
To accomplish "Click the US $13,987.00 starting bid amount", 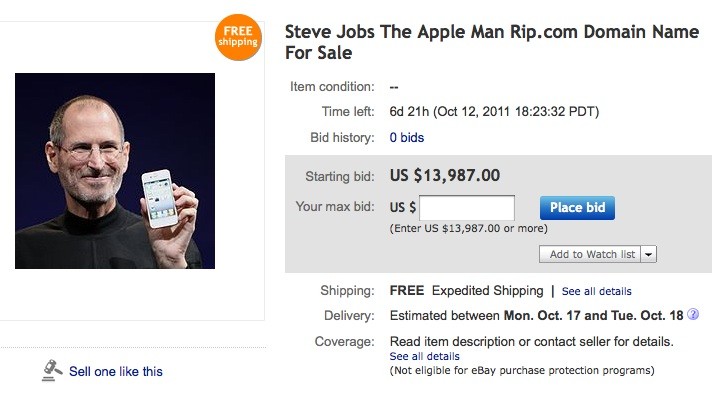I will pos(445,176).
